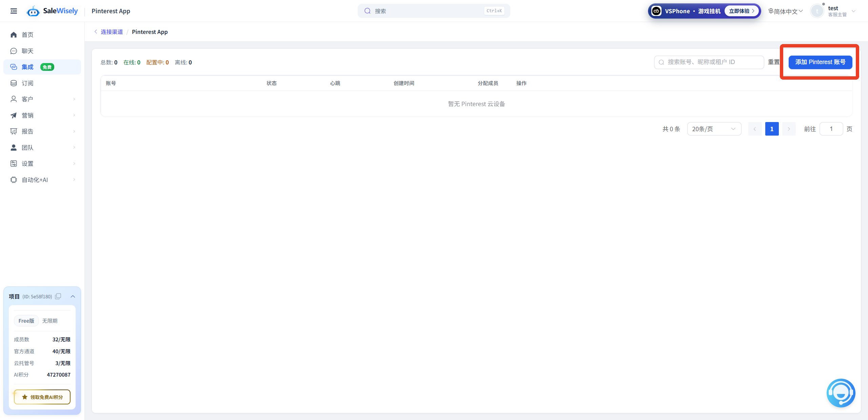Image resolution: width=868 pixels, height=420 pixels.
Task: Click the 立即体验 button in VSPhone banner
Action: pyautogui.click(x=742, y=11)
